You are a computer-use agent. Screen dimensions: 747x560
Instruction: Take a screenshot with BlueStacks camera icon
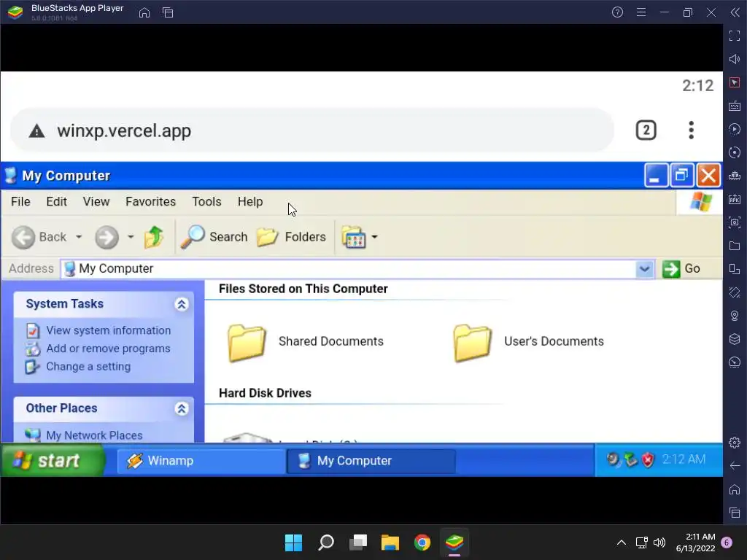click(x=735, y=222)
